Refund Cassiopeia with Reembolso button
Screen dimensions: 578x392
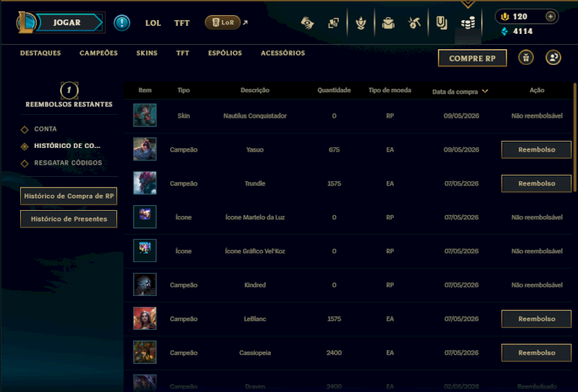point(536,353)
